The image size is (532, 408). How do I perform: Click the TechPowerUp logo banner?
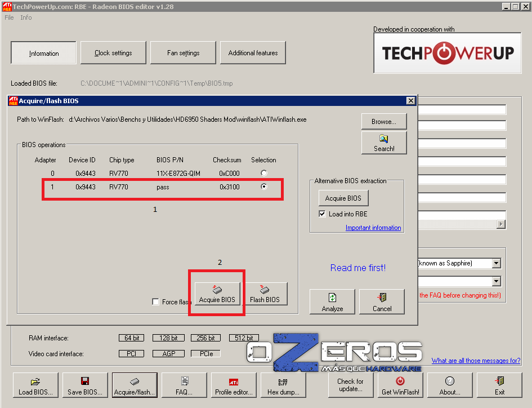[x=448, y=53]
